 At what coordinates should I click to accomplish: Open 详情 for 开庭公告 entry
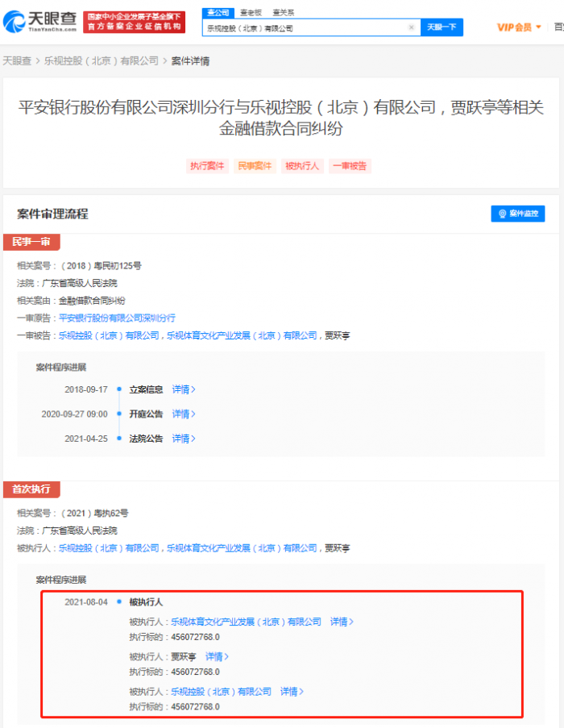click(x=184, y=414)
